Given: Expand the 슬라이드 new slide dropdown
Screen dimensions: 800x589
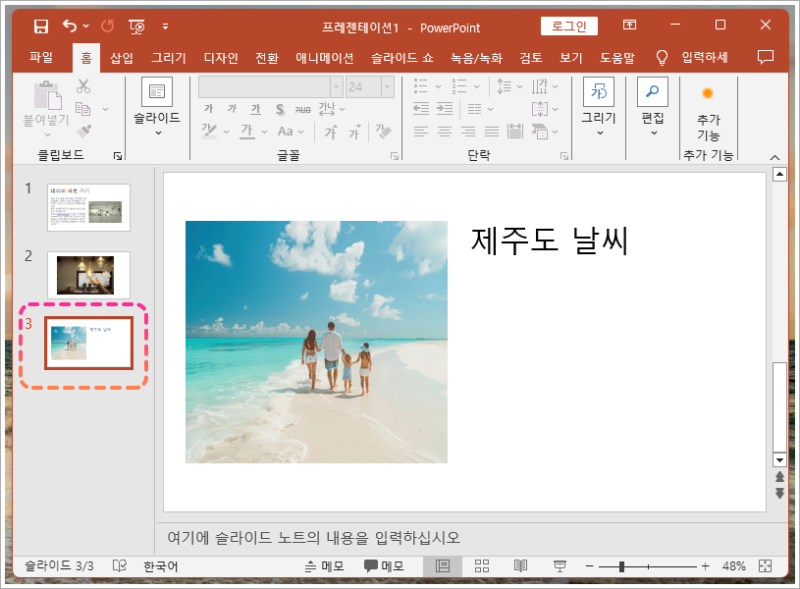Looking at the screenshot, I should click(x=157, y=132).
